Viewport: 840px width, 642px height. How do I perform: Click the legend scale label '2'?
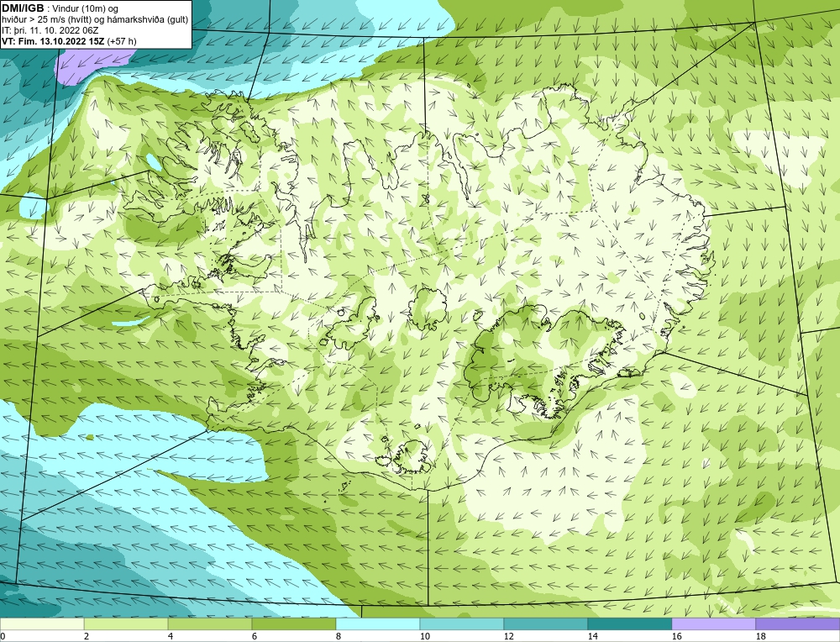[87, 637]
